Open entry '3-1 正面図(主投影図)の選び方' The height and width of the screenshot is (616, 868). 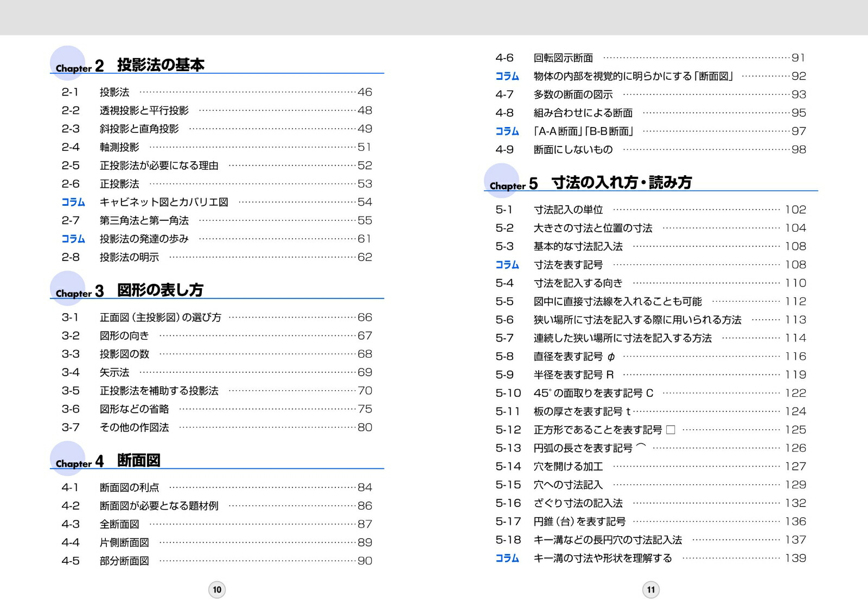tap(217, 317)
